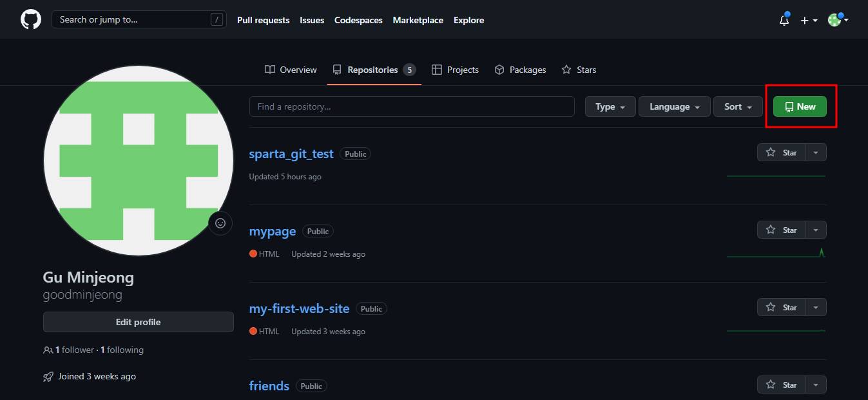Image resolution: width=868 pixels, height=400 pixels.
Task: Open the Language filter dropdown
Action: tap(675, 106)
